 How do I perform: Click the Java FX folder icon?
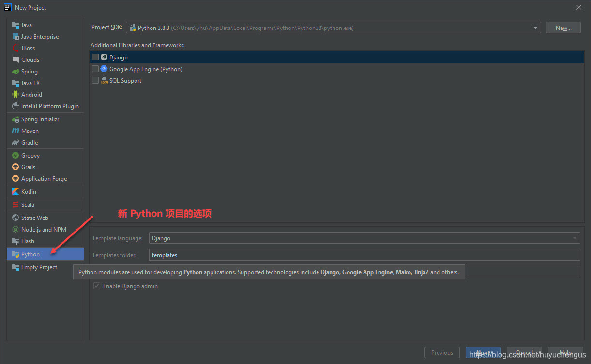15,83
